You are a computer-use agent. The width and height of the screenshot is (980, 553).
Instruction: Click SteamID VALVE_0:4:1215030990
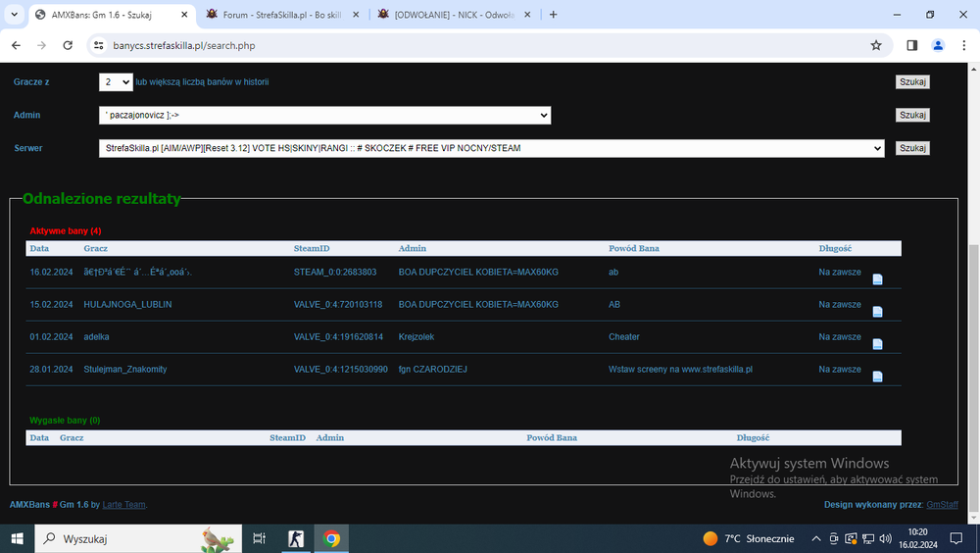pos(341,370)
